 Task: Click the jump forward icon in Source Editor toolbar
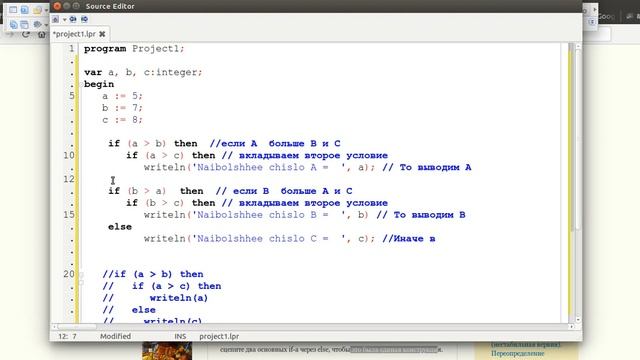click(84, 19)
